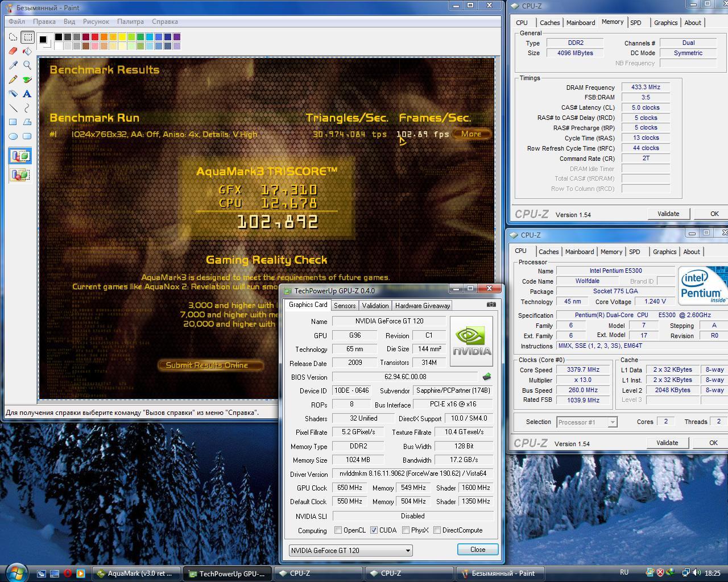Open the Правка menu in Paint

pos(44,22)
